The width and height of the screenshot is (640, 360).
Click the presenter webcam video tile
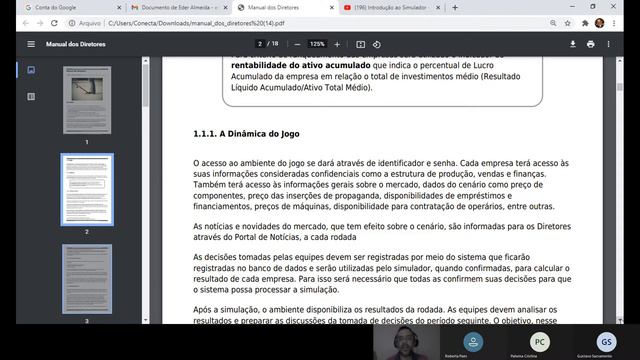click(x=407, y=342)
